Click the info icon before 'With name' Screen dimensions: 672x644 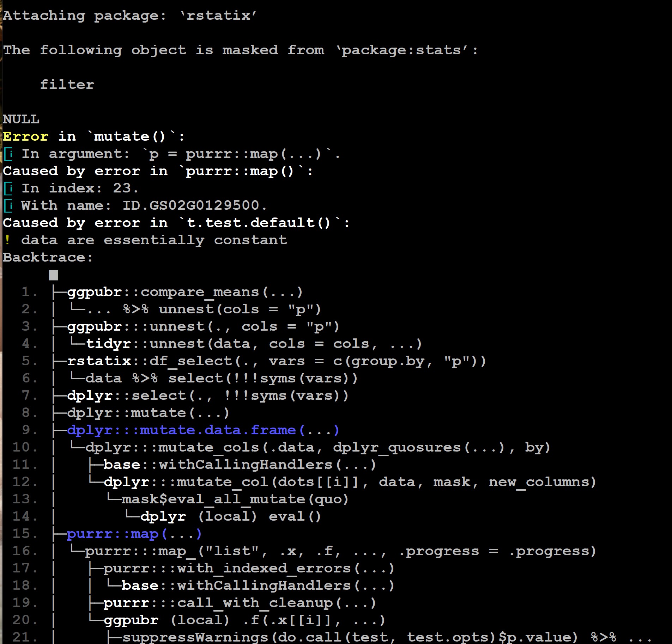[x=8, y=206]
